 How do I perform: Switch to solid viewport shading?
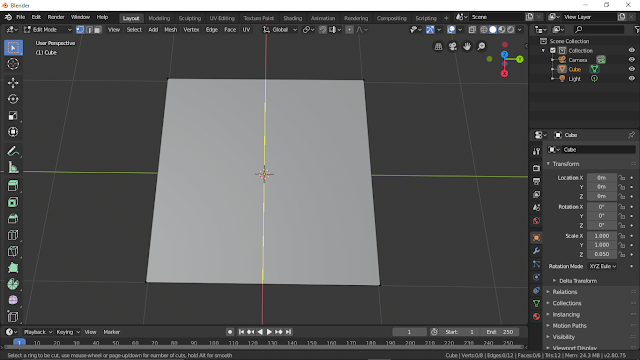493,30
